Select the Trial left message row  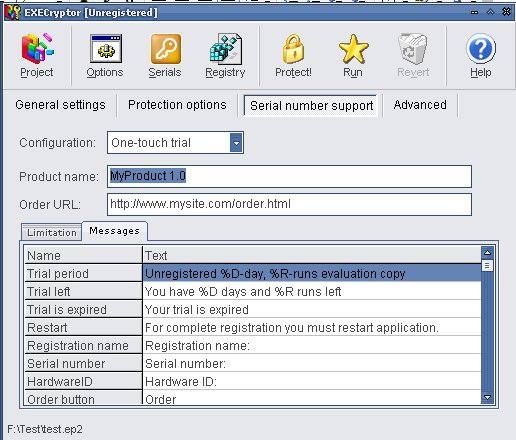tap(253, 292)
